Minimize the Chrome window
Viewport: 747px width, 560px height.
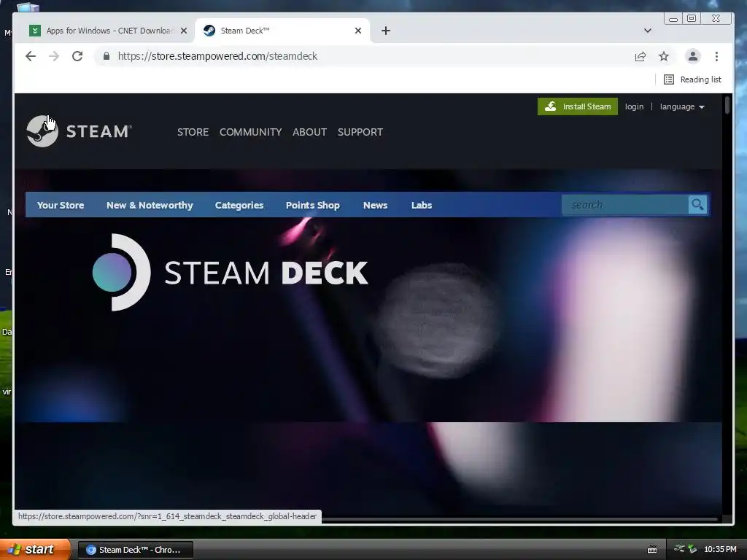coord(673,18)
